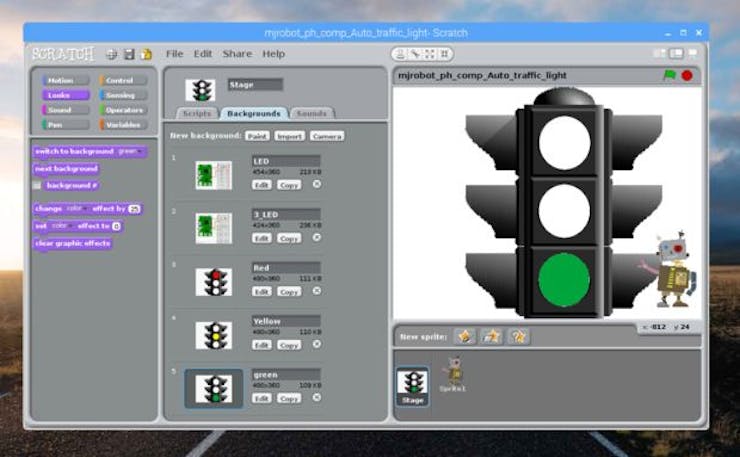The width and height of the screenshot is (740, 457).
Task: Edit the green background
Action: [x=261, y=398]
